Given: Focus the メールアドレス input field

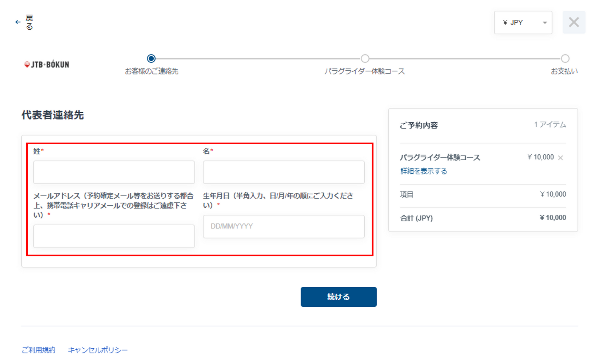Looking at the screenshot, I should point(114,236).
